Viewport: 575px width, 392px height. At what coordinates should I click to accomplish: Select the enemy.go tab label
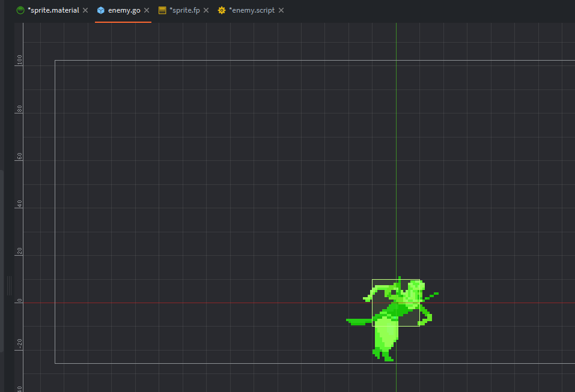coord(124,10)
